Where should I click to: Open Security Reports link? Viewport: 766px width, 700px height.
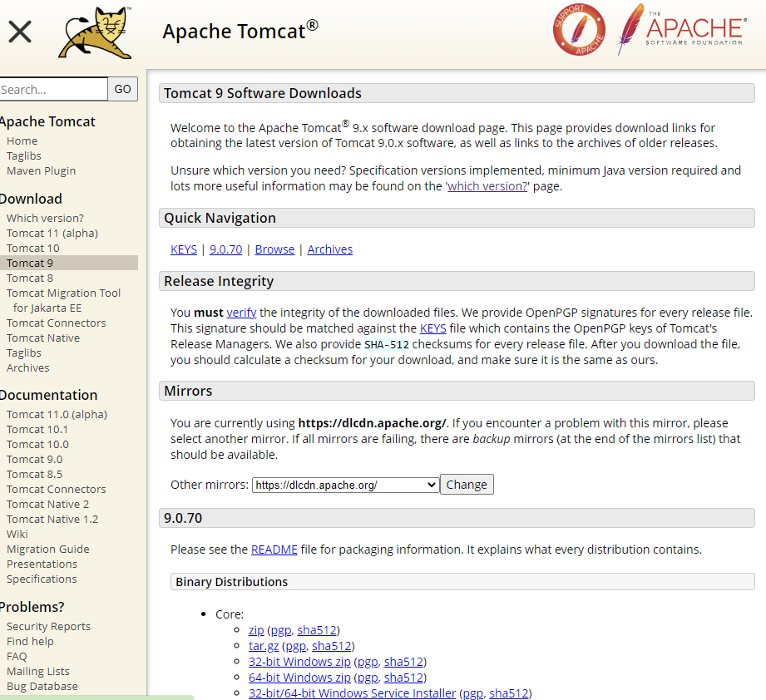(48, 627)
